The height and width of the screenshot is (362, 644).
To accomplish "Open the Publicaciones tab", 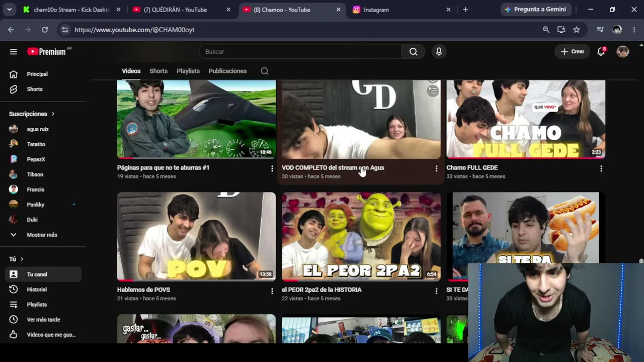I will pyautogui.click(x=227, y=71).
